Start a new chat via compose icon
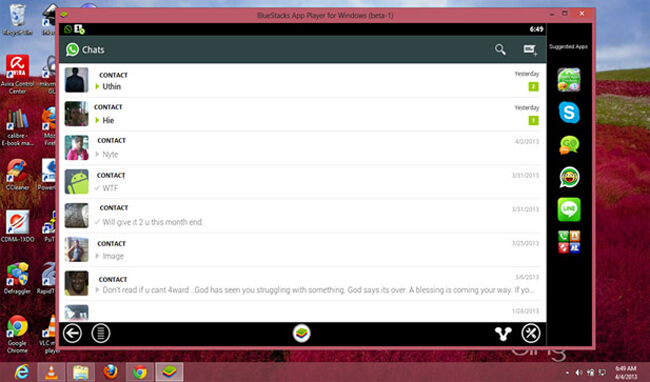 pyautogui.click(x=530, y=50)
